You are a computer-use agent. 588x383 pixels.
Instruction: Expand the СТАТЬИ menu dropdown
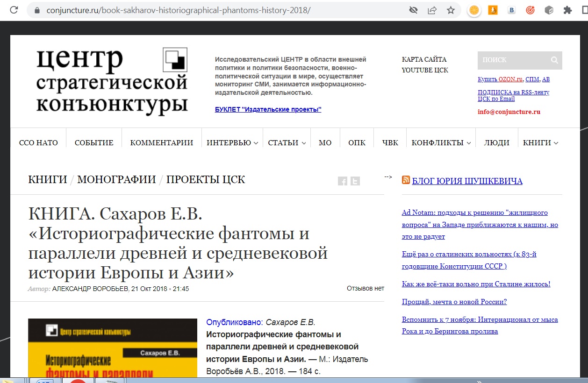point(287,143)
